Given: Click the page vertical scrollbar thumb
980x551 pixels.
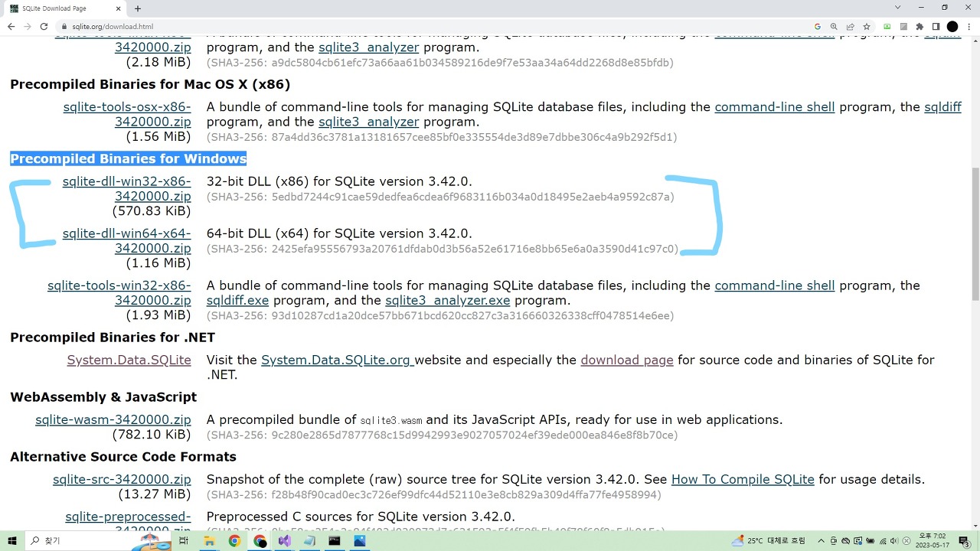Looking at the screenshot, I should (x=975, y=233).
